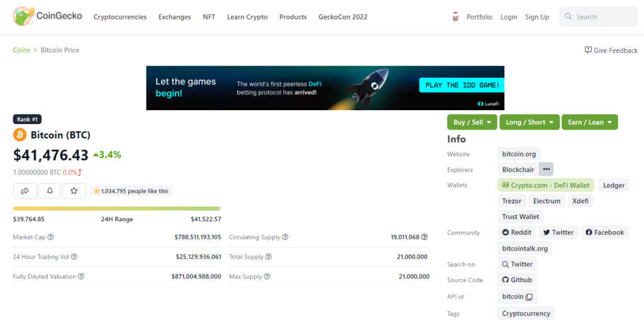Go to Portfolio

pos(479,17)
